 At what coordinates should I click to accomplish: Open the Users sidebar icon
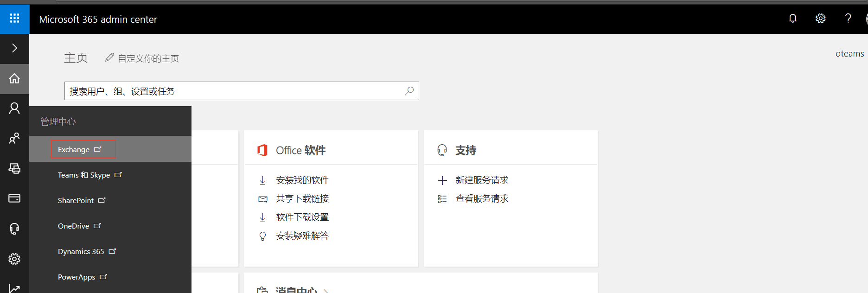click(x=14, y=108)
